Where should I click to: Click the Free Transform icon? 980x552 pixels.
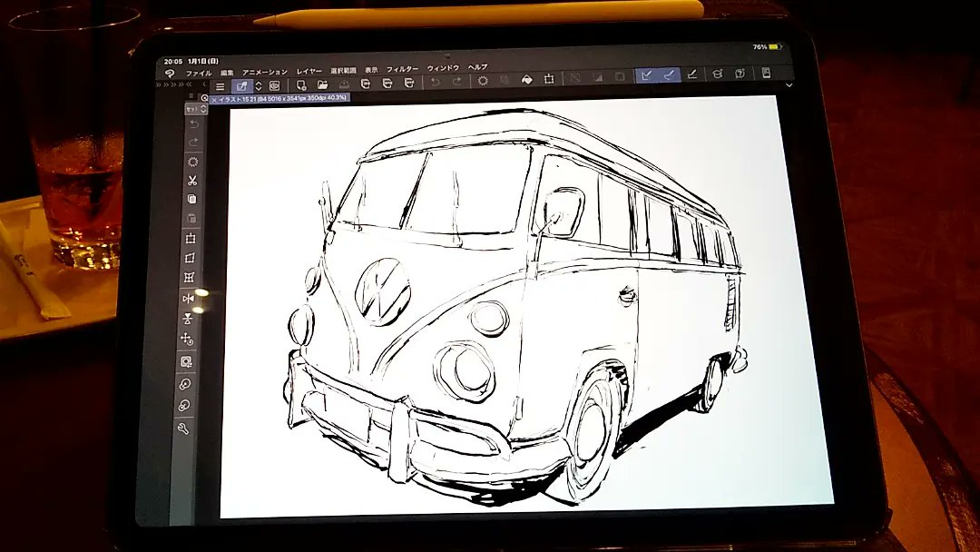(191, 258)
